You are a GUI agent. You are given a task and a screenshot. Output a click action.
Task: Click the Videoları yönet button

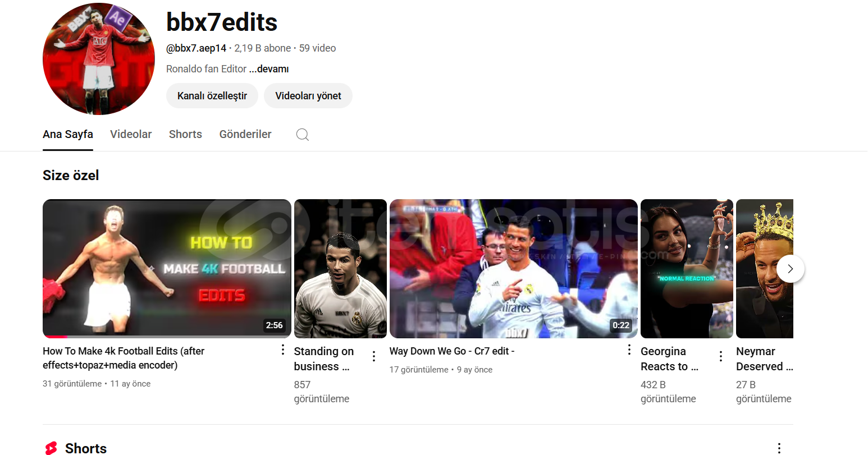(x=308, y=96)
